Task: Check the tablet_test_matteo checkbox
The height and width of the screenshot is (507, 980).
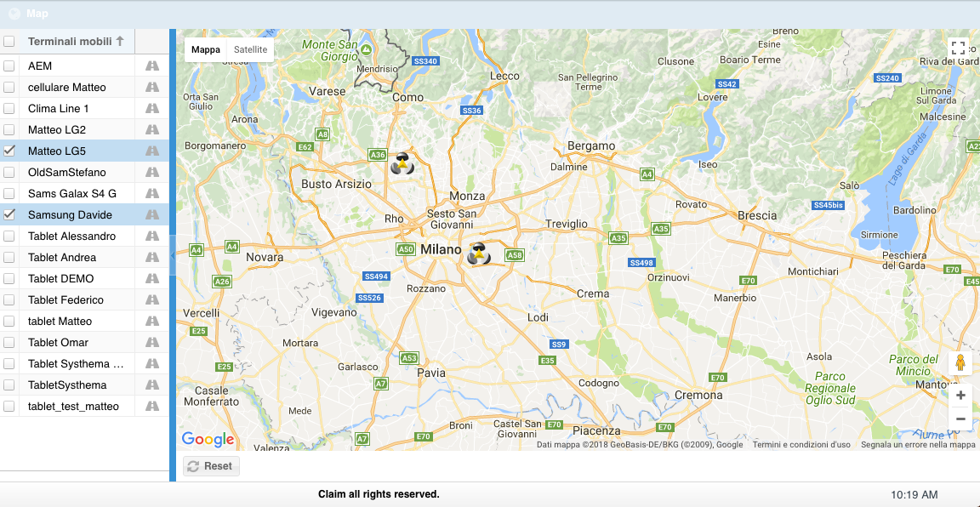Action: (x=9, y=406)
